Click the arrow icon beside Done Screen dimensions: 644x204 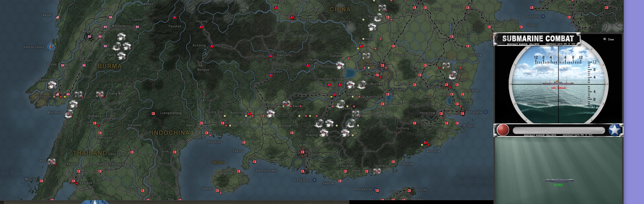605,39
